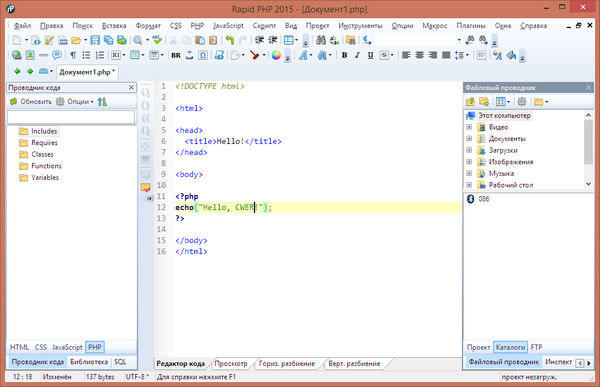The image size is (600, 387).
Task: Open the Инструменты menu
Action: point(360,26)
